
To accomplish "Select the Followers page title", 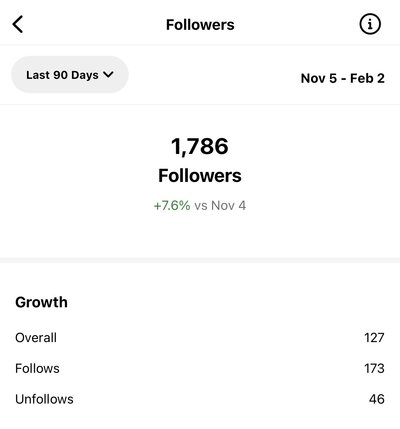I will 200,25.
